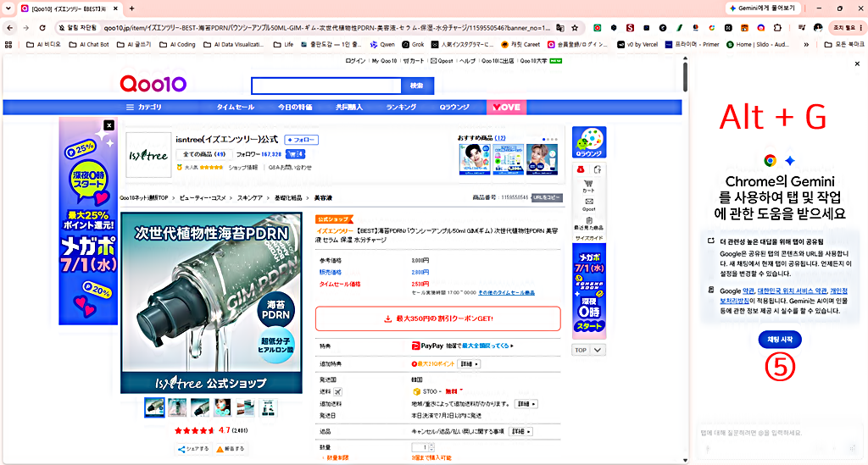868x465 pixels.
Task: Open the Chrome apps grid icon in bookmarks bar
Action: 8,44
